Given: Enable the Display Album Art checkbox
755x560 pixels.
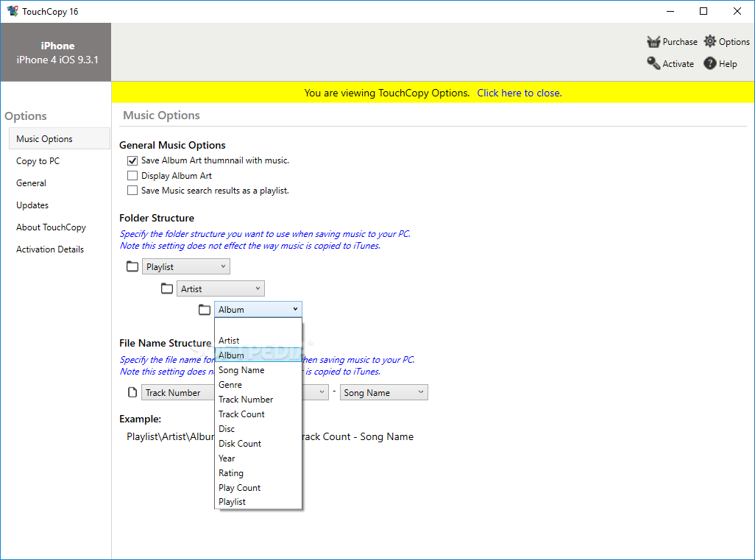Looking at the screenshot, I should (132, 176).
